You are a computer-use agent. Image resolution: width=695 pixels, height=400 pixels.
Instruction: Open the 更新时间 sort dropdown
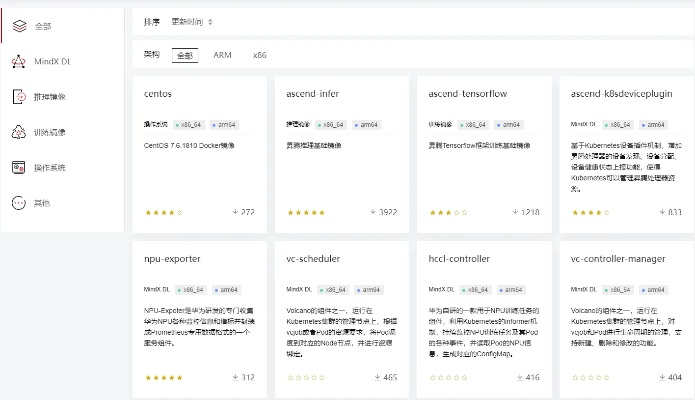(x=192, y=21)
